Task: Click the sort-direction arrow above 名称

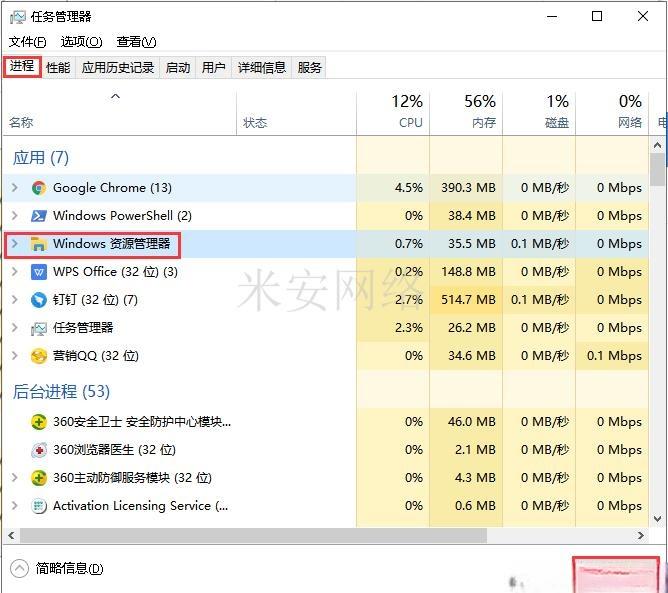Action: (x=115, y=96)
